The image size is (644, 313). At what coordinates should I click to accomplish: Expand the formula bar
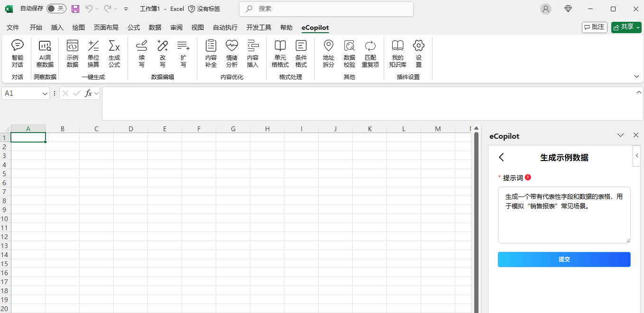point(638,92)
